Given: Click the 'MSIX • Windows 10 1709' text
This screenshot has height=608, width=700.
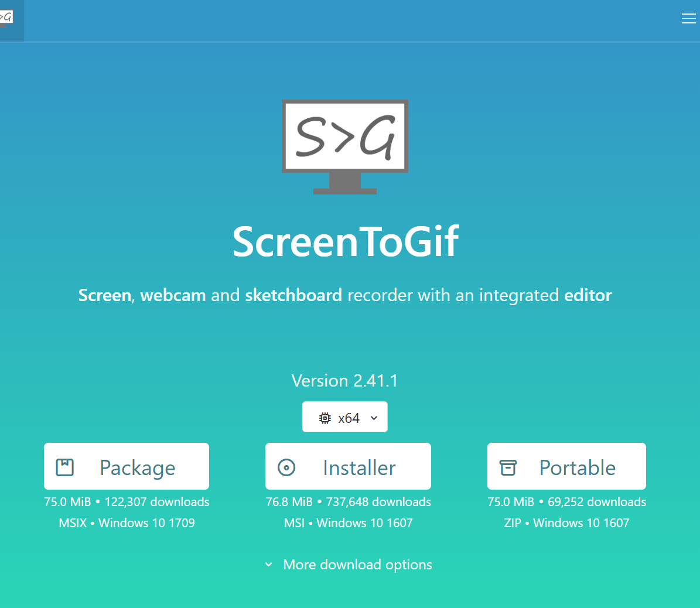Looking at the screenshot, I should coord(127,522).
